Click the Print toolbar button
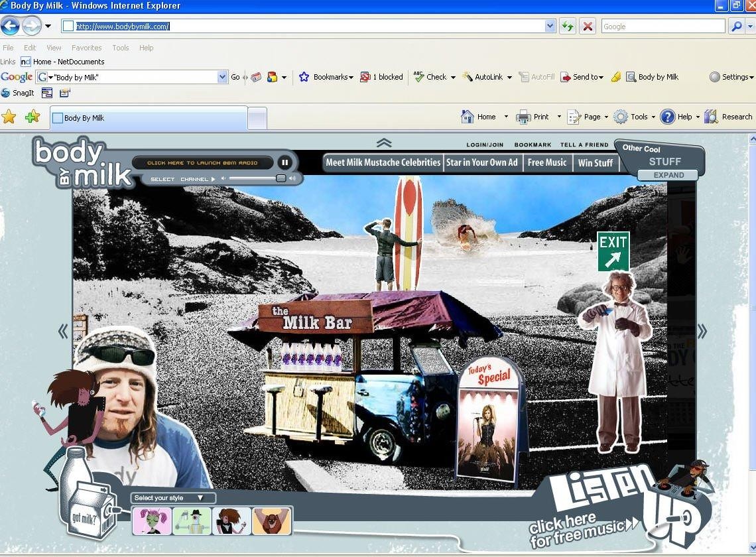The image size is (756, 557). (x=533, y=117)
